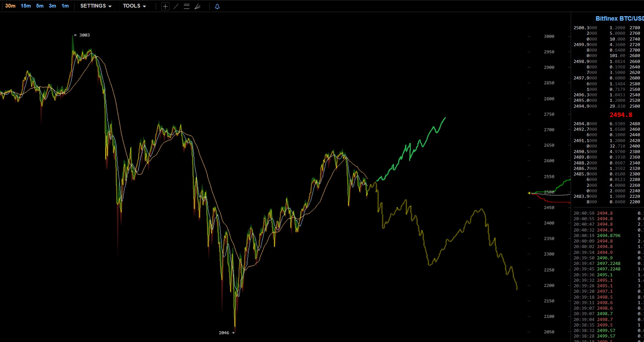Screen dimensions: 644x342
Task: Open the TOOLS dropdown menu
Action: coord(134,6)
